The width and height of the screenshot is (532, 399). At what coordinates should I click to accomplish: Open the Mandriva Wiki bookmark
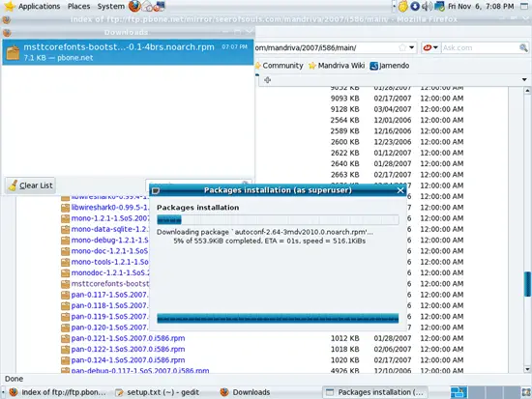point(337,66)
